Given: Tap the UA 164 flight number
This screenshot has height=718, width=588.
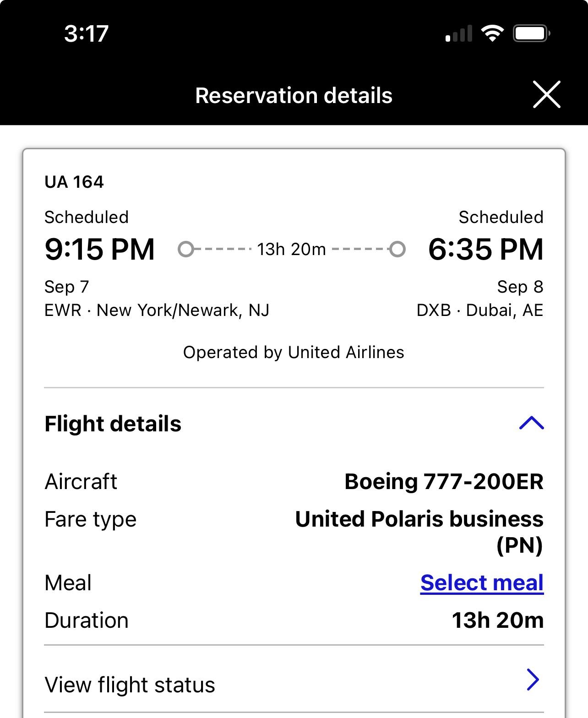Looking at the screenshot, I should 74,182.
